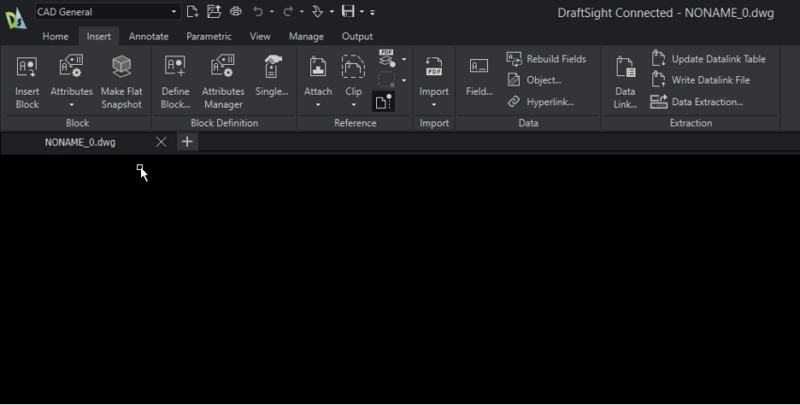Click the Object... button in Data
The width and height of the screenshot is (800, 405).
pyautogui.click(x=534, y=80)
